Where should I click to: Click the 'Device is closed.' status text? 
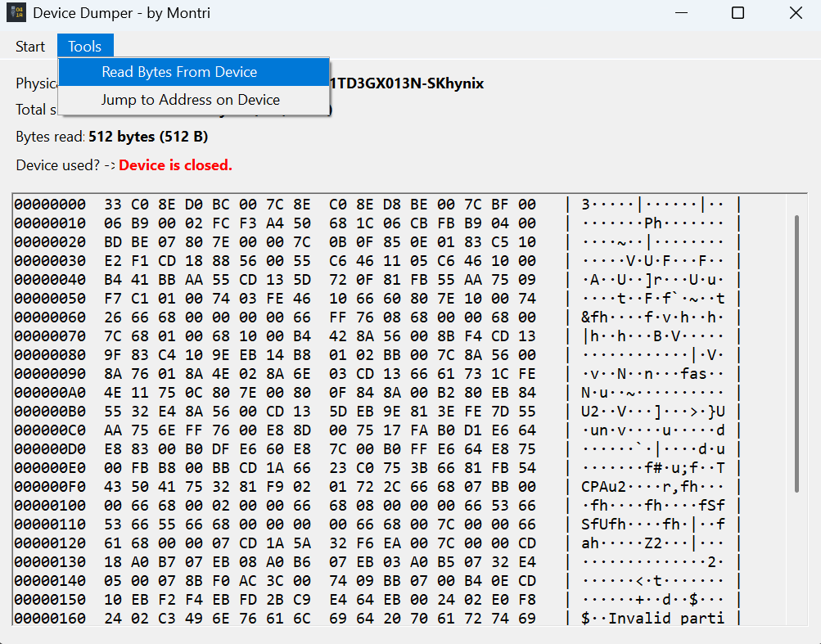click(175, 165)
